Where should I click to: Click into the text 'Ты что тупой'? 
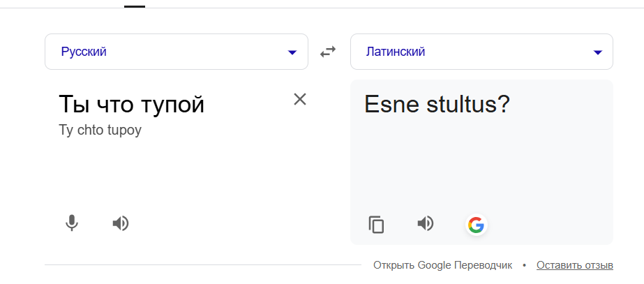131,105
